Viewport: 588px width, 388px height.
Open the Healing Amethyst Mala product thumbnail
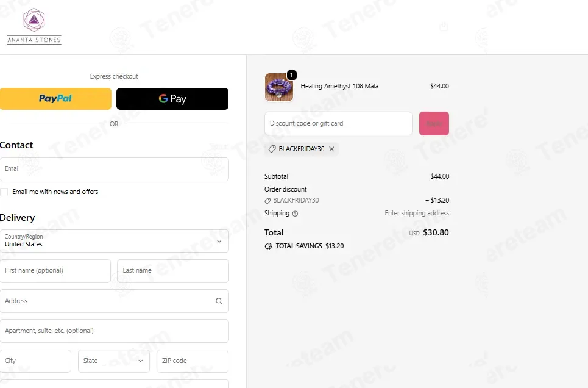[278, 87]
